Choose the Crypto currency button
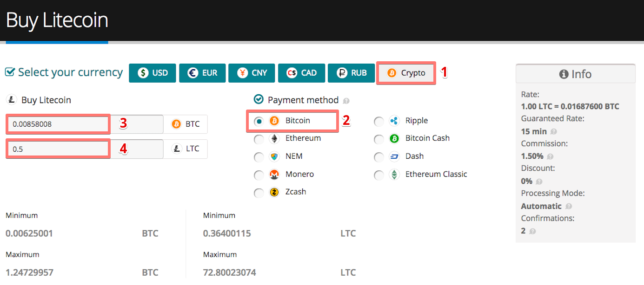Image resolution: width=644 pixels, height=285 pixels. point(406,73)
